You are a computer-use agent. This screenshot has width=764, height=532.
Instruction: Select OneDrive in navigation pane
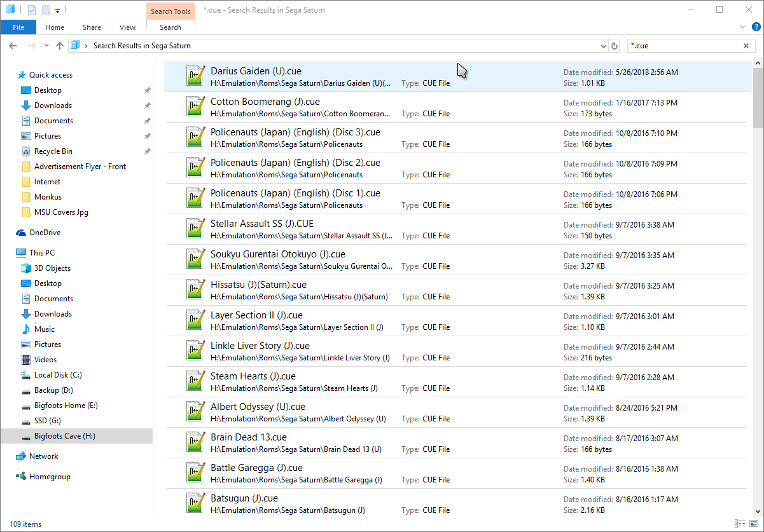click(45, 233)
